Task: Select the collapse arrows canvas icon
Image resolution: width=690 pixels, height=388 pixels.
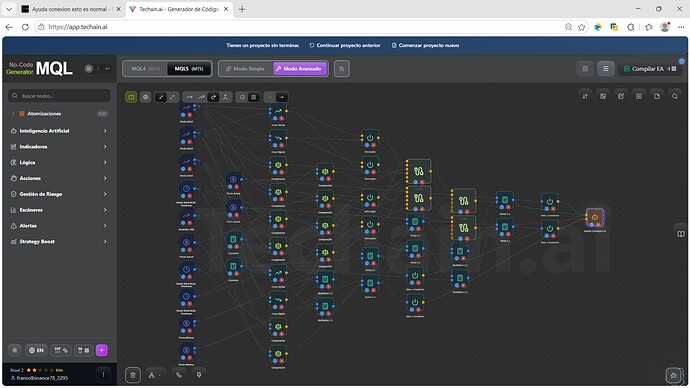Action: (x=161, y=97)
